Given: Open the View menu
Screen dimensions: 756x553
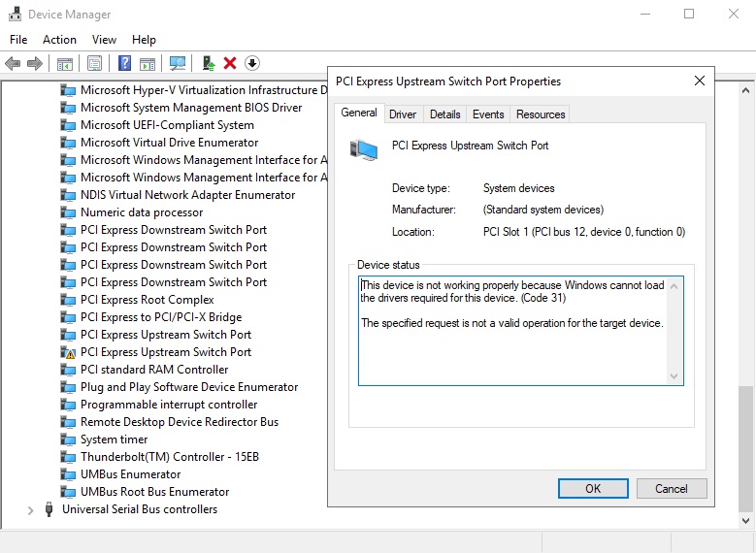Looking at the screenshot, I should (104, 40).
